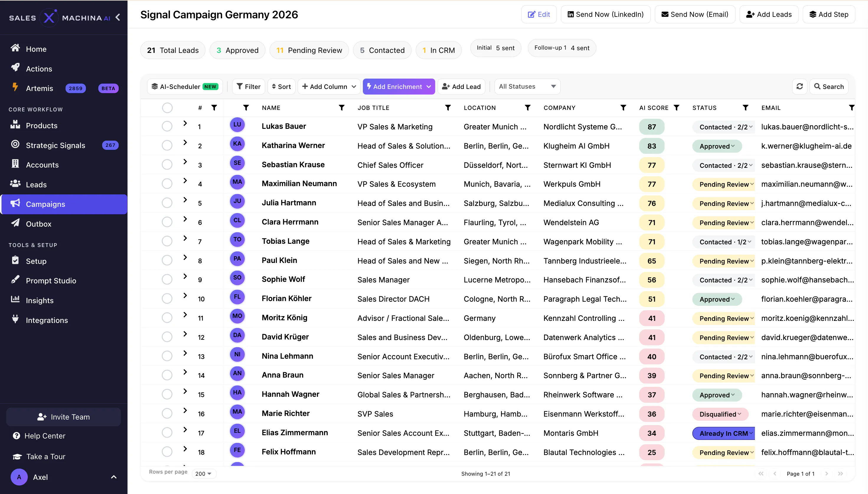The height and width of the screenshot is (494, 868).
Task: Click Lukas Bauer's LU avatar
Action: pos(237,124)
